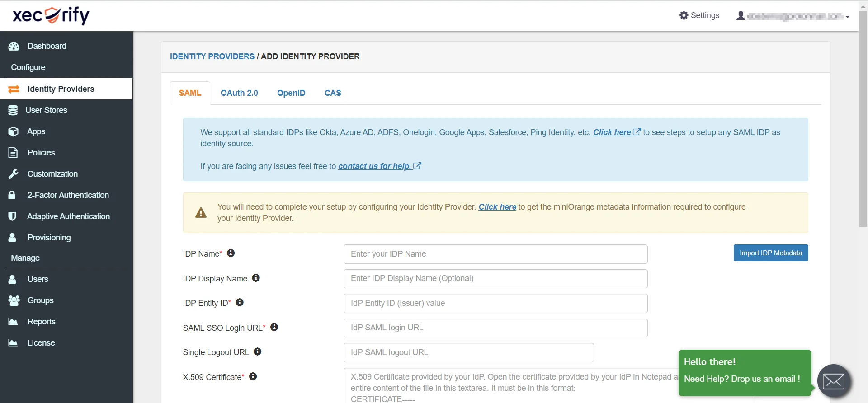Click the Import IDP Metadata button
Screen dimensions: 868x403
pos(770,253)
